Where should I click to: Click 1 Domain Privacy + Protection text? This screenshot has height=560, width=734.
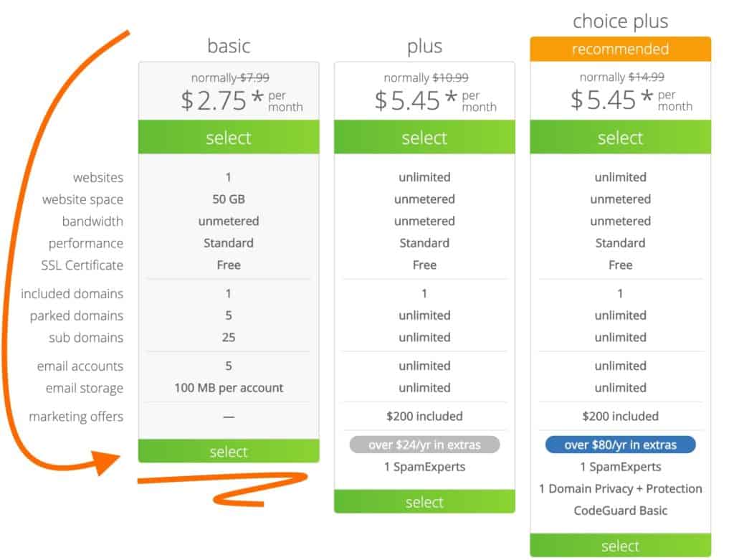[620, 488]
